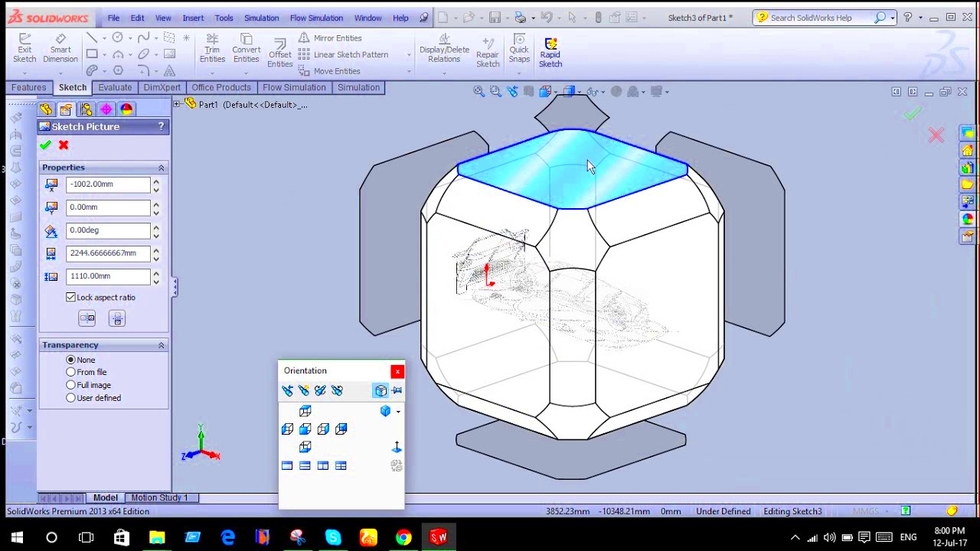Collapse the Properties section
The width and height of the screenshot is (980, 551).
(161, 168)
